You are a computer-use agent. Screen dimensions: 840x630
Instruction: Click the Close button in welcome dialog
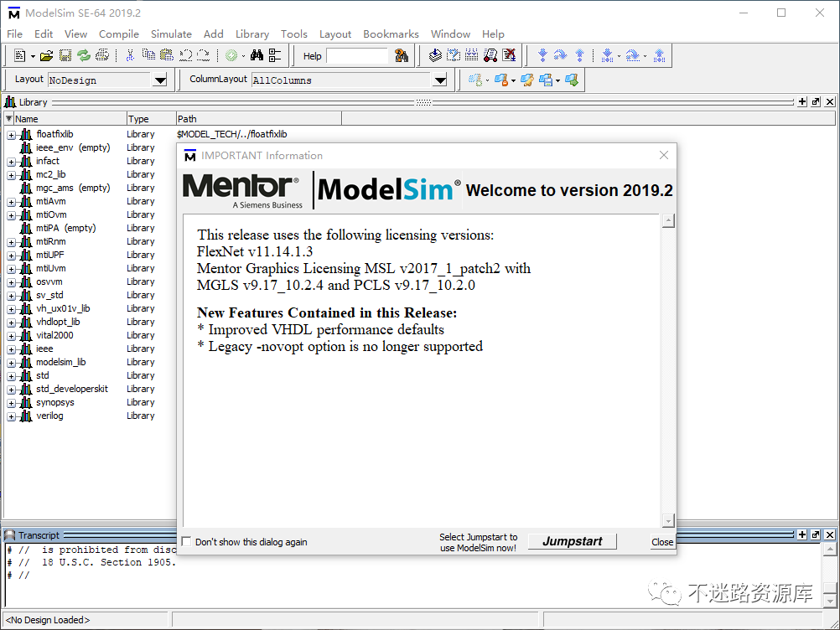(x=662, y=542)
